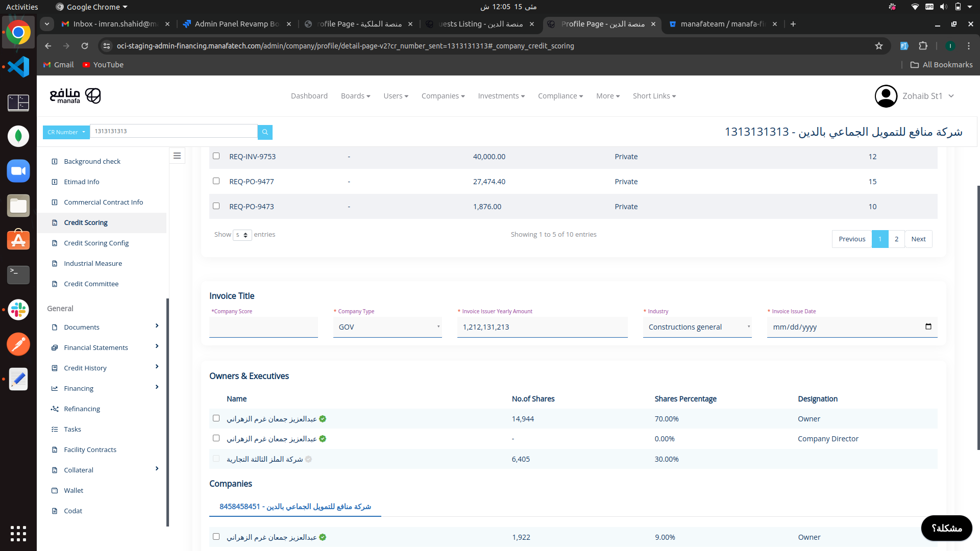The width and height of the screenshot is (980, 551).
Task: Open the Investments menu
Action: click(501, 96)
